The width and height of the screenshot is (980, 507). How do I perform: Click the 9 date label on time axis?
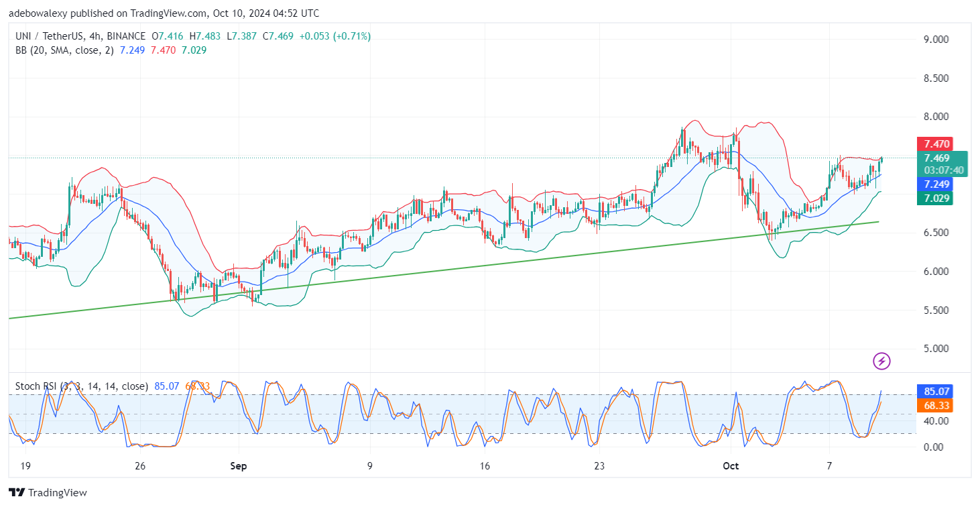370,465
